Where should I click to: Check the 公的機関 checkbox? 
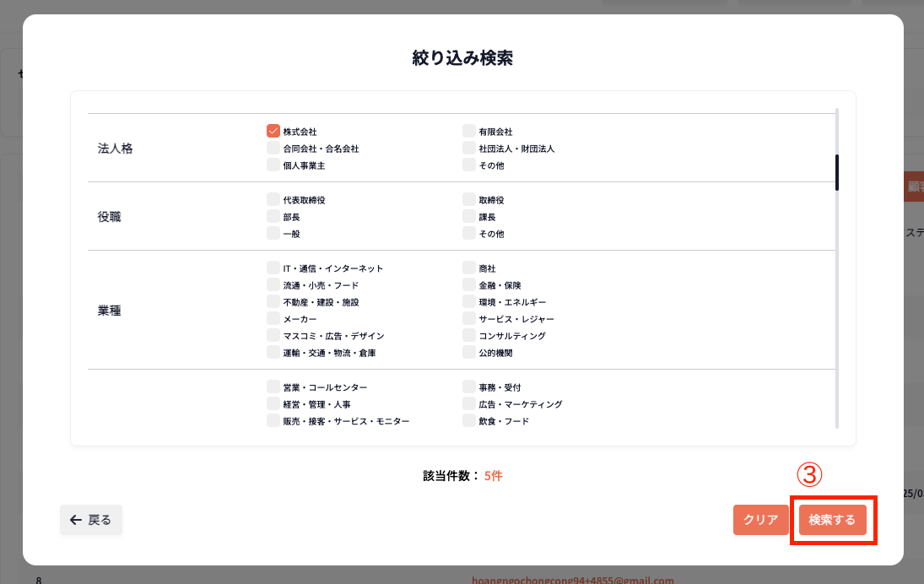pyautogui.click(x=469, y=353)
